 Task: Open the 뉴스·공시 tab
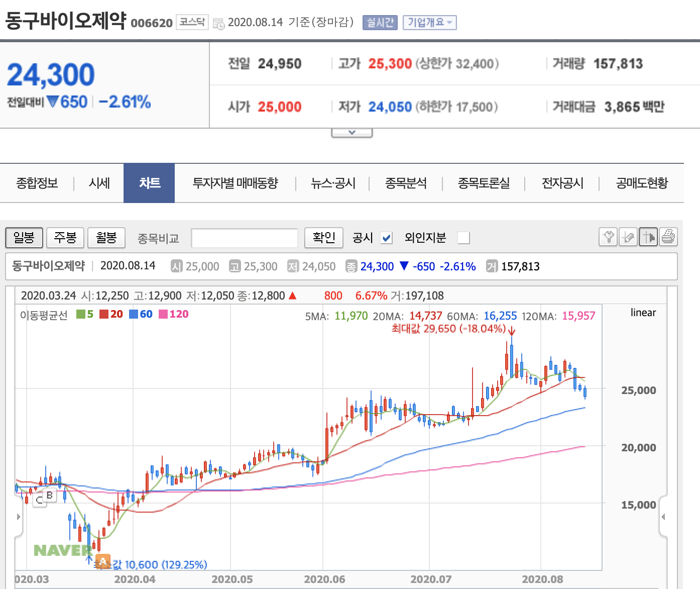pos(333,183)
